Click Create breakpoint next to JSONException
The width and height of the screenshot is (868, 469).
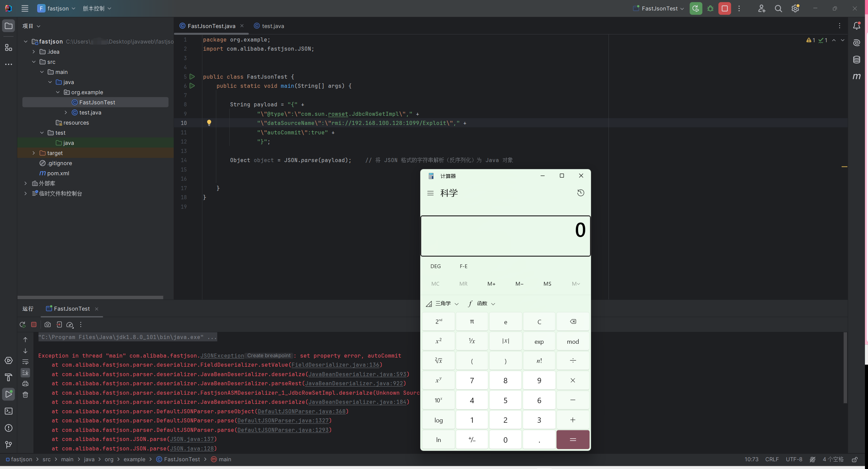pyautogui.click(x=269, y=356)
